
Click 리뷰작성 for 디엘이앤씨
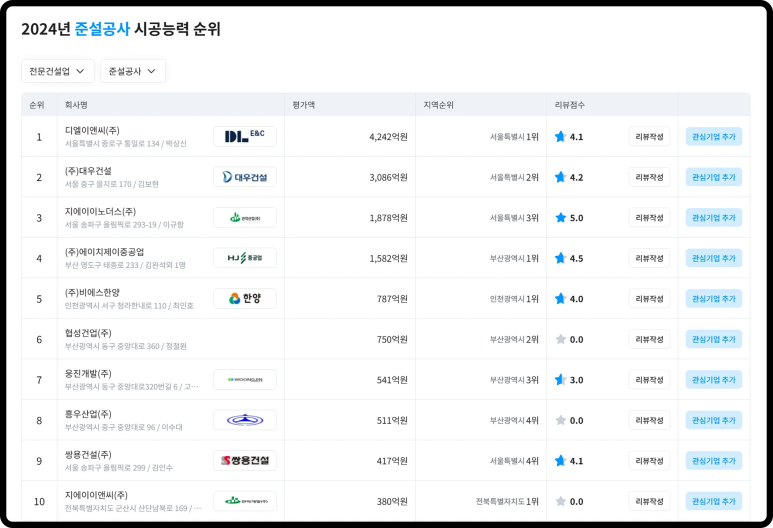click(649, 137)
